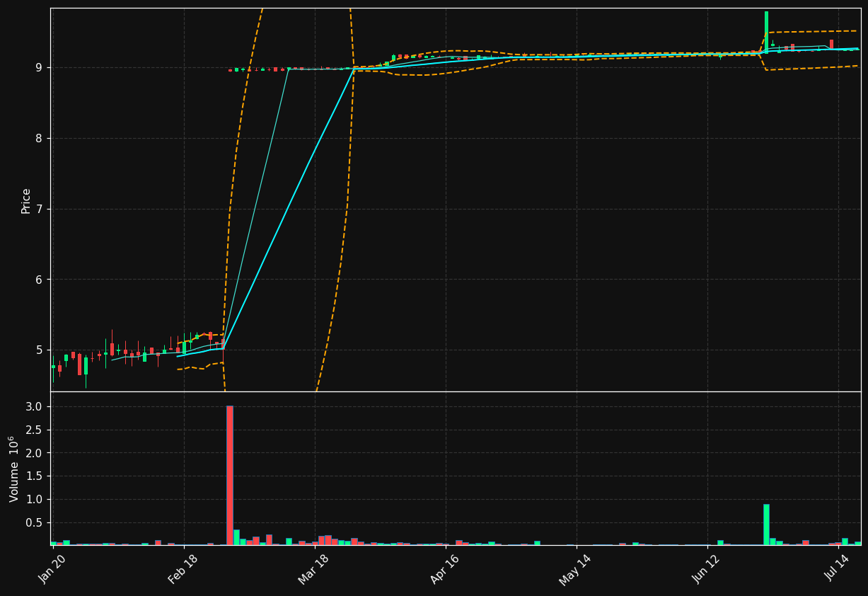The image size is (868, 596).
Task: Click the price tick label "9"
Action: tap(40, 68)
